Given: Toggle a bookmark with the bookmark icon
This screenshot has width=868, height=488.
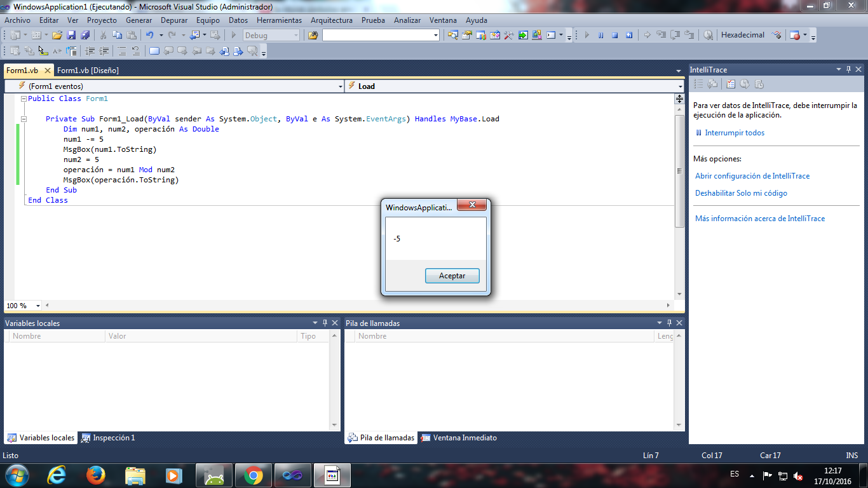Looking at the screenshot, I should 154,51.
